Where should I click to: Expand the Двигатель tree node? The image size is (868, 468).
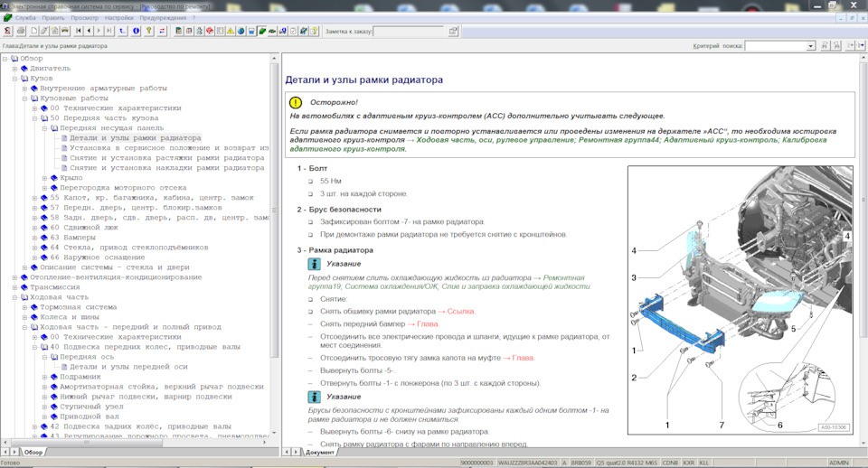[14, 69]
